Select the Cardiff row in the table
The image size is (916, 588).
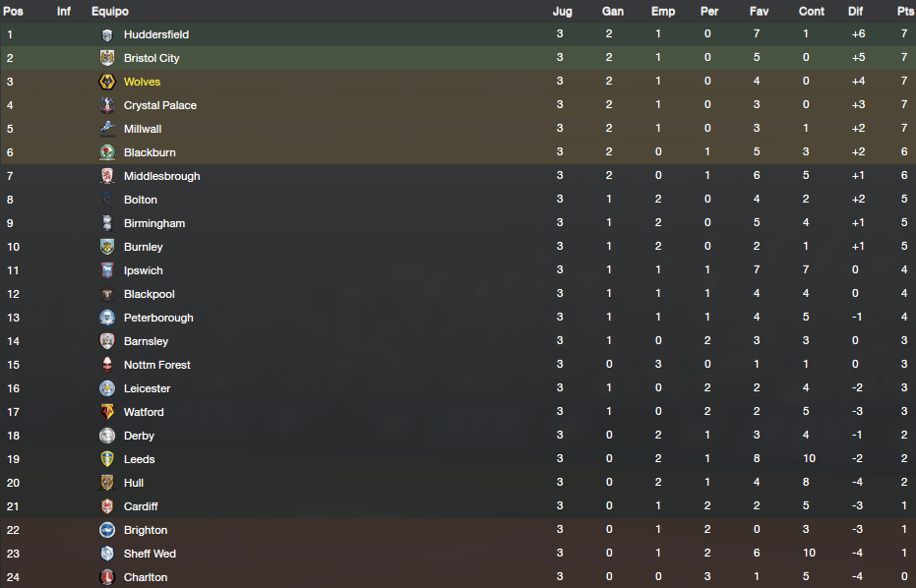pos(458,506)
